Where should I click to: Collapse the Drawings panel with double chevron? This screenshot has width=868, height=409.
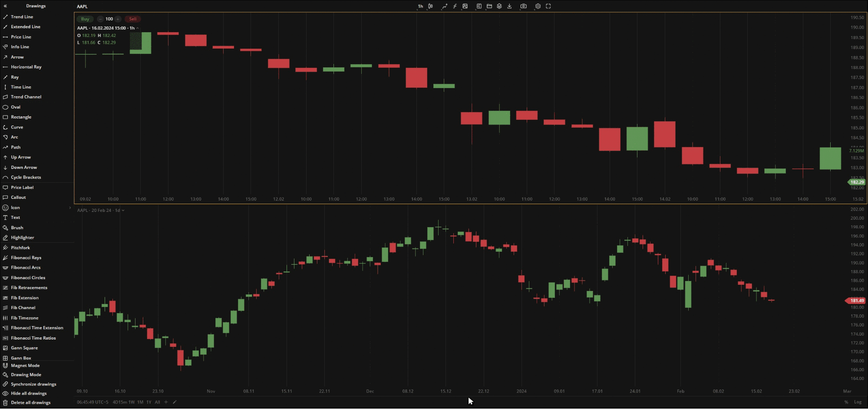tap(5, 6)
